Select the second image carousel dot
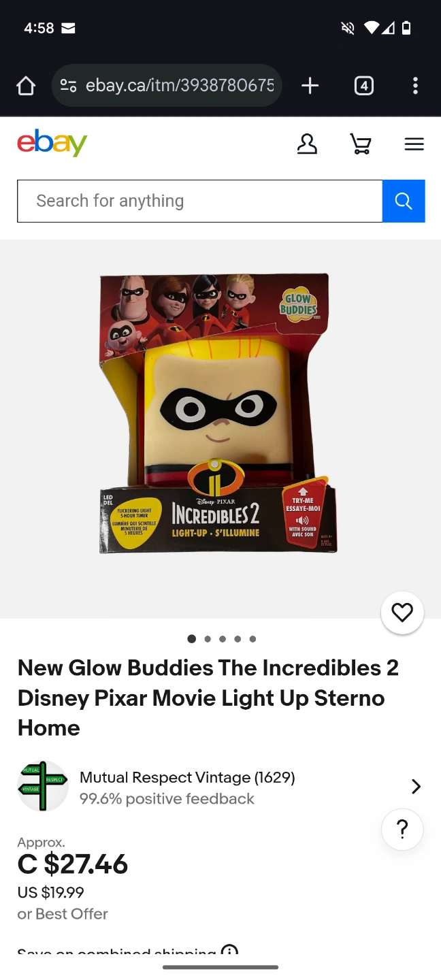Screen dimensions: 441x980 pos(207,639)
